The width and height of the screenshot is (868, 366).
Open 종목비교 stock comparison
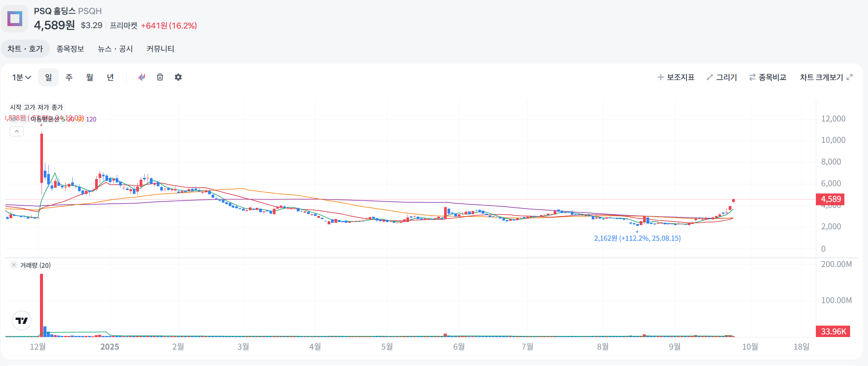coord(768,77)
